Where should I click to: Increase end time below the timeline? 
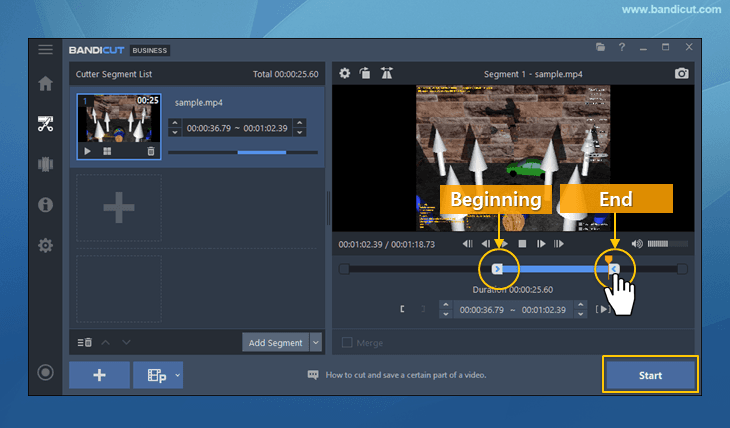coord(581,305)
